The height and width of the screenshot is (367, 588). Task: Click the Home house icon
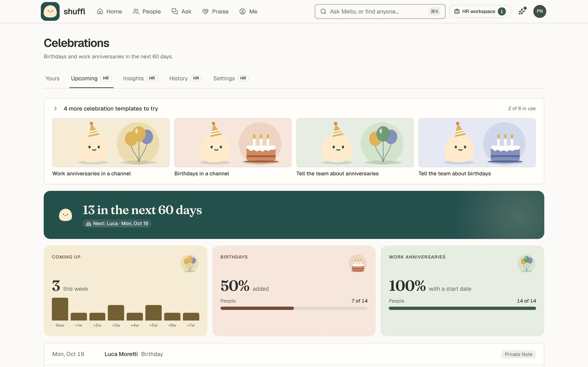[100, 11]
